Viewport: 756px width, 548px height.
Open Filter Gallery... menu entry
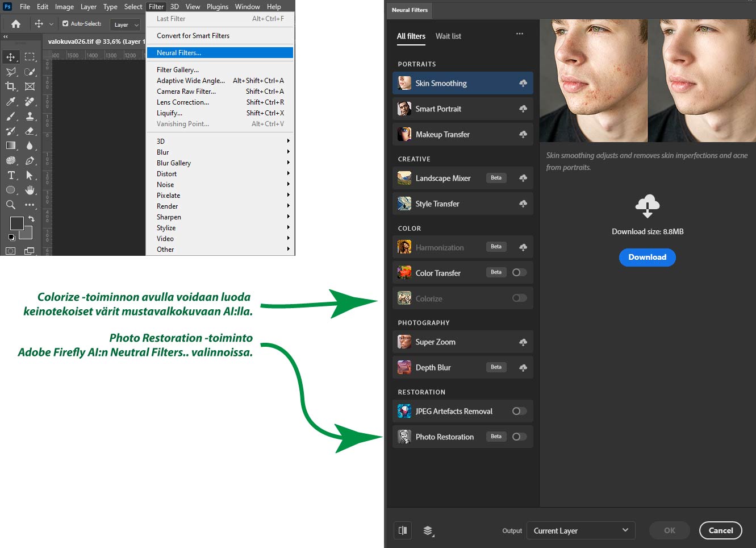(220, 69)
